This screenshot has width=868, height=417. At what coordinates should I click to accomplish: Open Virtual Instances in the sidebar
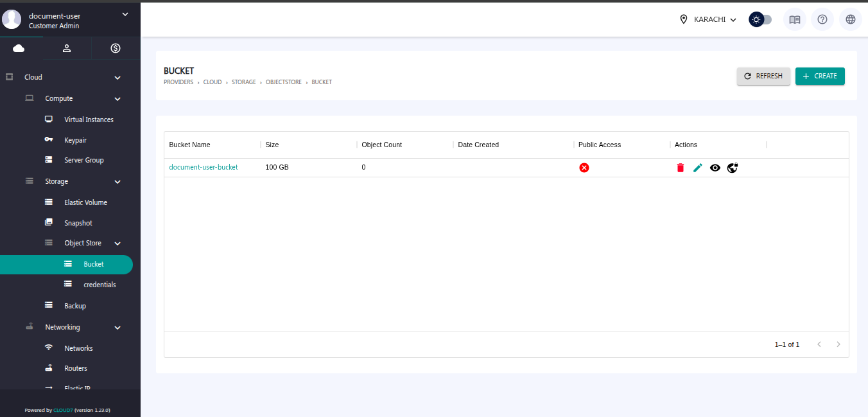(89, 120)
